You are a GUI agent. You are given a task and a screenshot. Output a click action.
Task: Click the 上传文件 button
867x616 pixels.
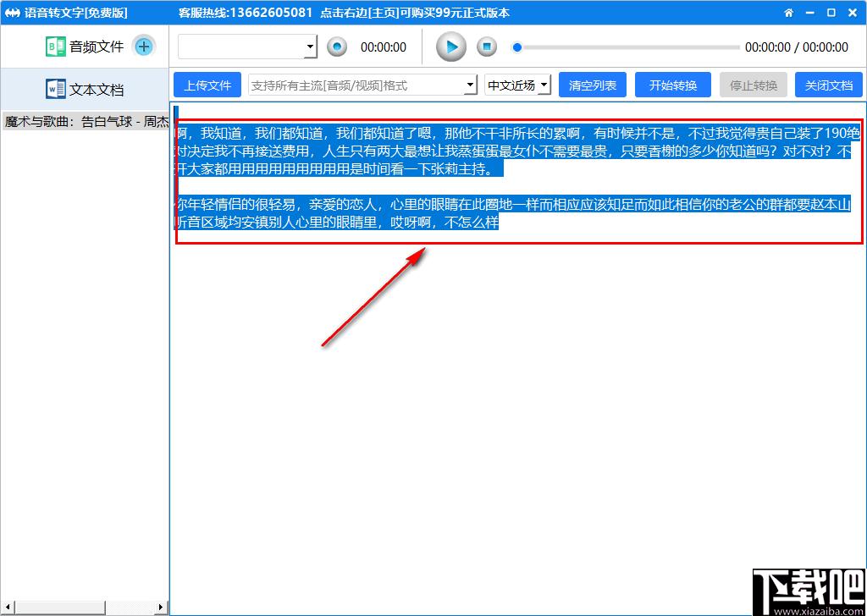pos(207,85)
